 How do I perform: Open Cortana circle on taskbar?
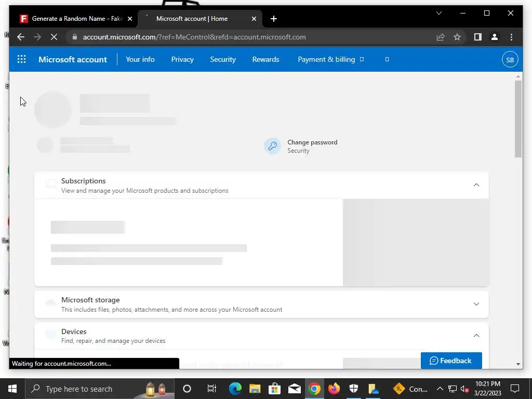coord(187,389)
